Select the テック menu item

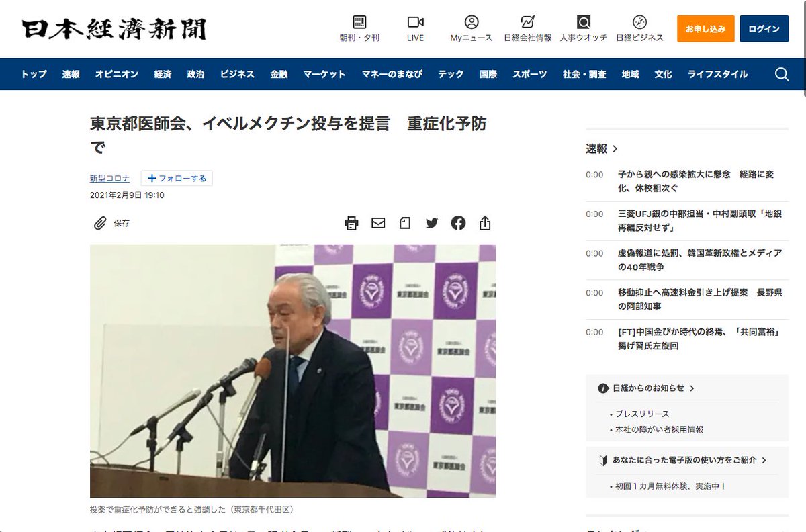pyautogui.click(x=451, y=74)
